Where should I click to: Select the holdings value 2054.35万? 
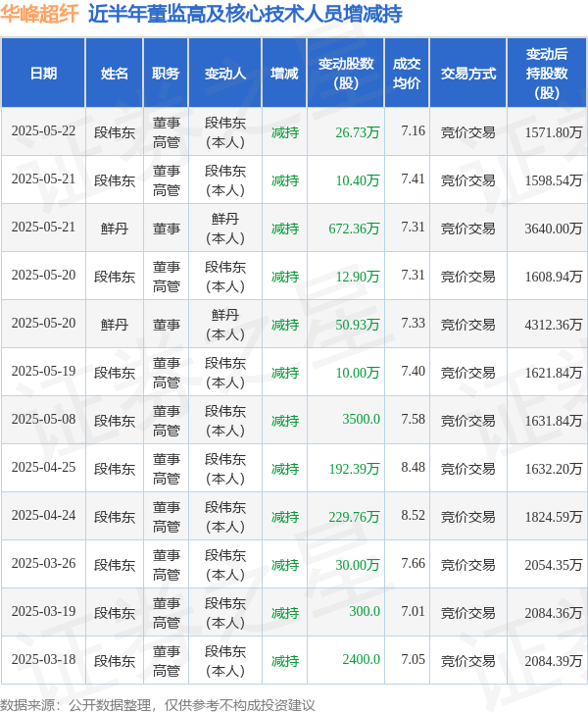click(554, 565)
